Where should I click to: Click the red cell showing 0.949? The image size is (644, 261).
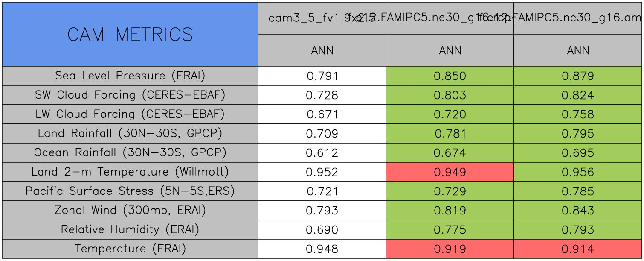[x=450, y=172]
